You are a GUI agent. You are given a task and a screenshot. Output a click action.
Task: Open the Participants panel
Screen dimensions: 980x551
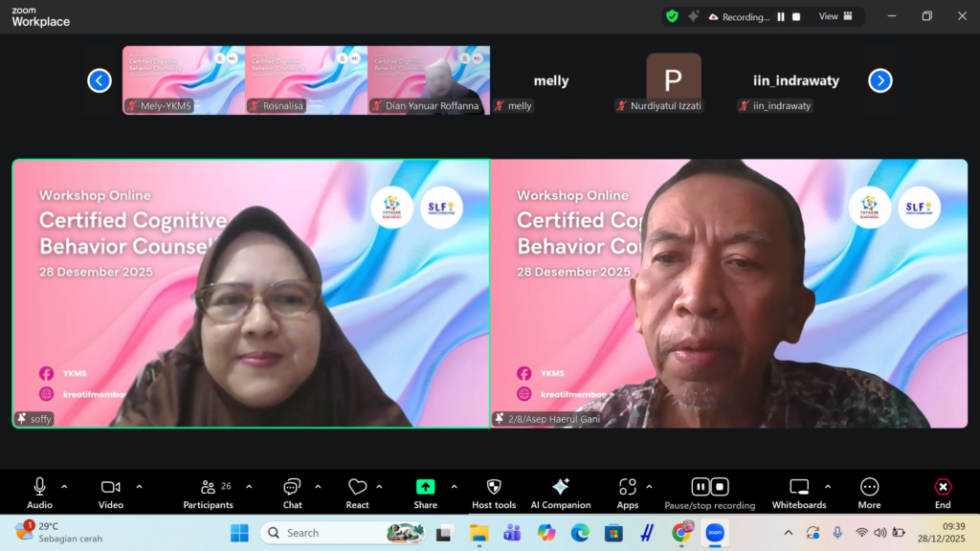coord(209,493)
